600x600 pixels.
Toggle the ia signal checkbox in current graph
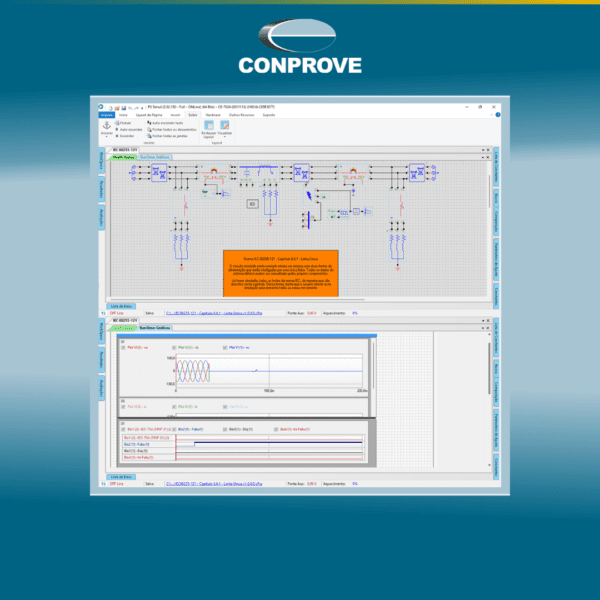[x=123, y=407]
